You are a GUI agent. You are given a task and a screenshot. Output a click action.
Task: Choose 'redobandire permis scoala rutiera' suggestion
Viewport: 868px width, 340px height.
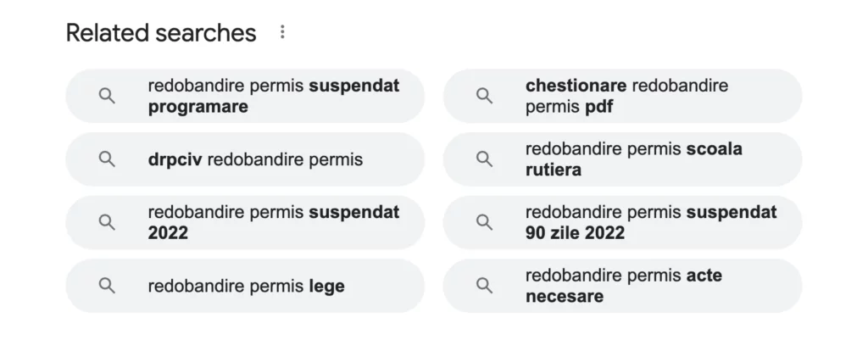point(633,159)
